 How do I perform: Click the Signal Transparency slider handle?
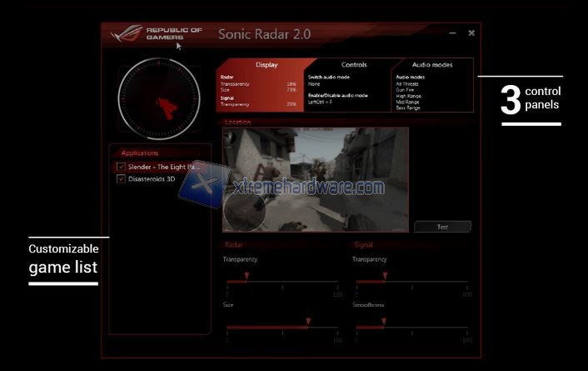[384, 276]
